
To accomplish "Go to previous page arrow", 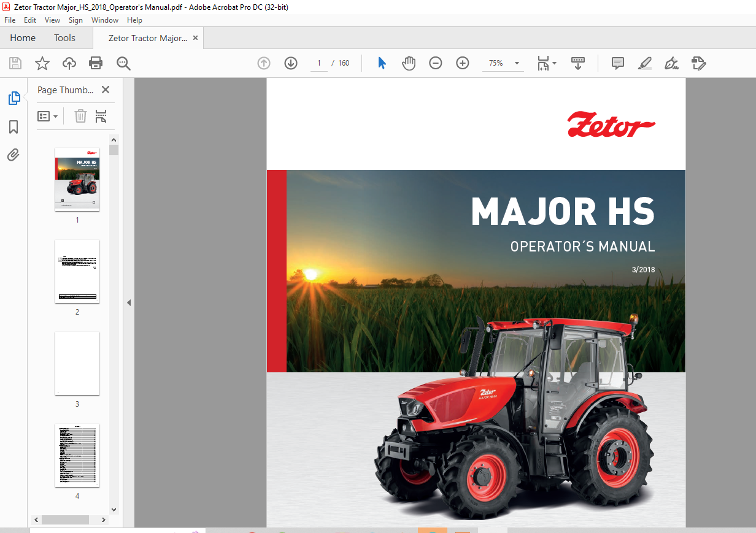I will [x=264, y=63].
